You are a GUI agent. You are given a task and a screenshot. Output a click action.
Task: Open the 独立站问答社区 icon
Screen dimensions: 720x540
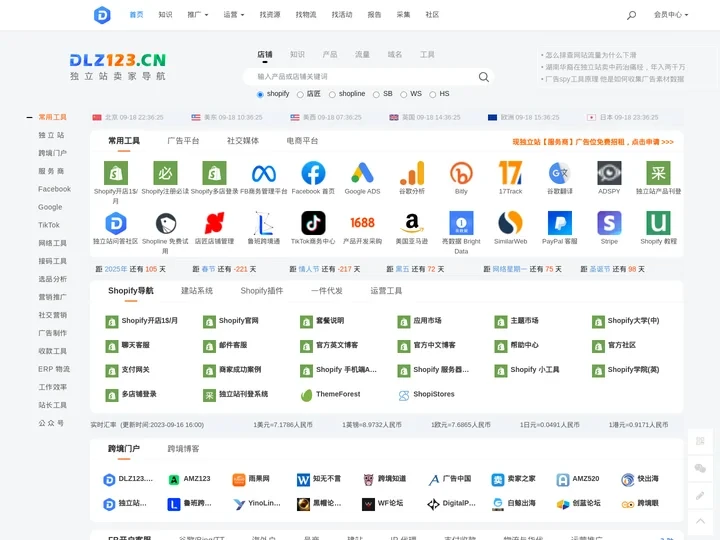tap(116, 223)
